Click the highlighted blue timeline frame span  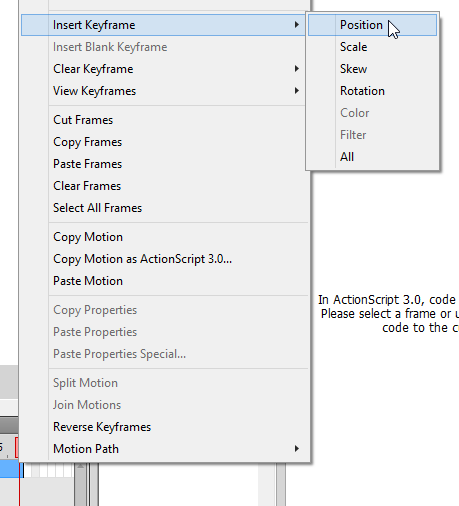click(9, 469)
